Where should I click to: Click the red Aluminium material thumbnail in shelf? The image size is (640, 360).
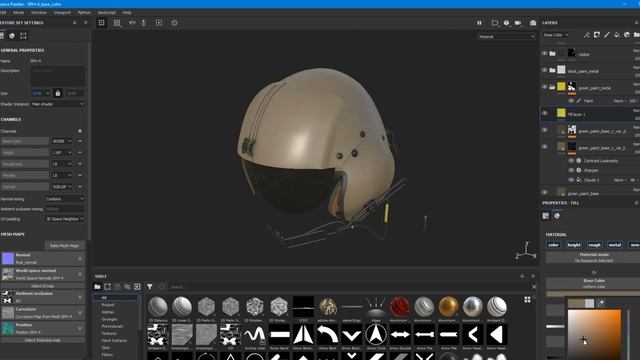(x=400, y=307)
